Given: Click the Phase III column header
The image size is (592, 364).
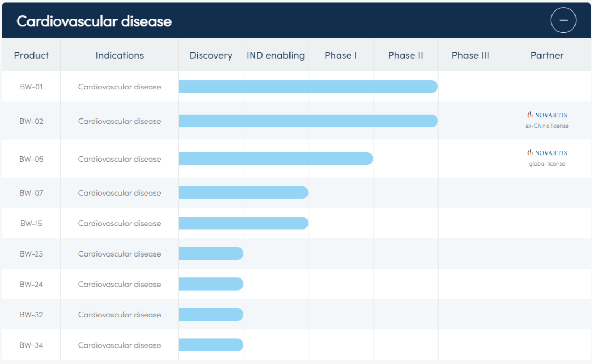Looking at the screenshot, I should click(x=470, y=55).
